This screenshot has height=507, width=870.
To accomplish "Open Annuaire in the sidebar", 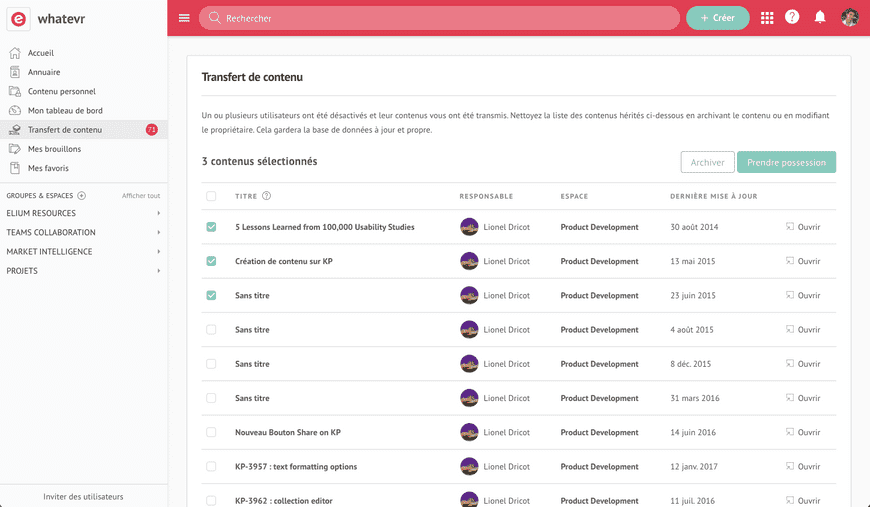I will pyautogui.click(x=84, y=72).
